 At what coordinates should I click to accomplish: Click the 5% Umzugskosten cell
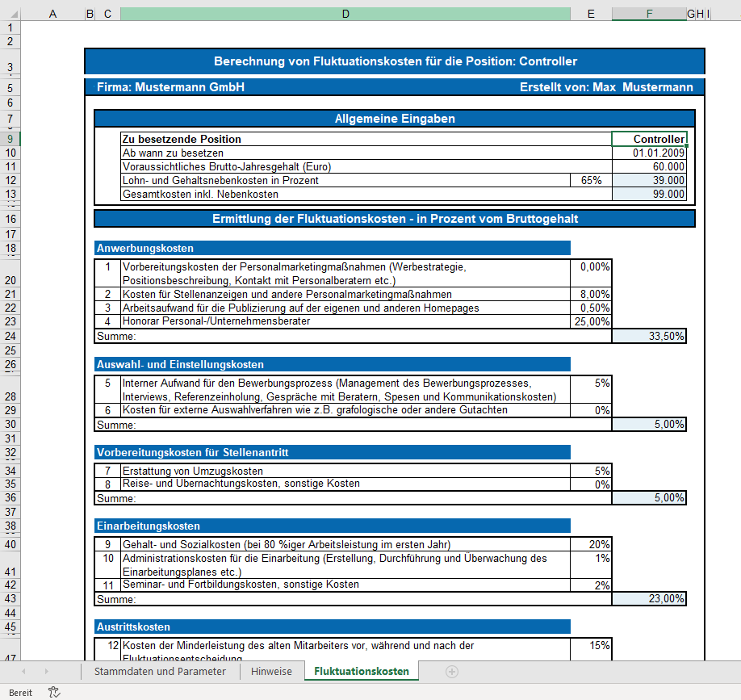591,471
